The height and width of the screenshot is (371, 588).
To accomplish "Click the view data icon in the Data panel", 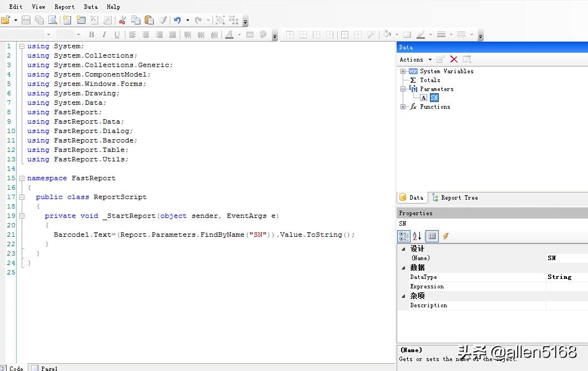I will [467, 59].
